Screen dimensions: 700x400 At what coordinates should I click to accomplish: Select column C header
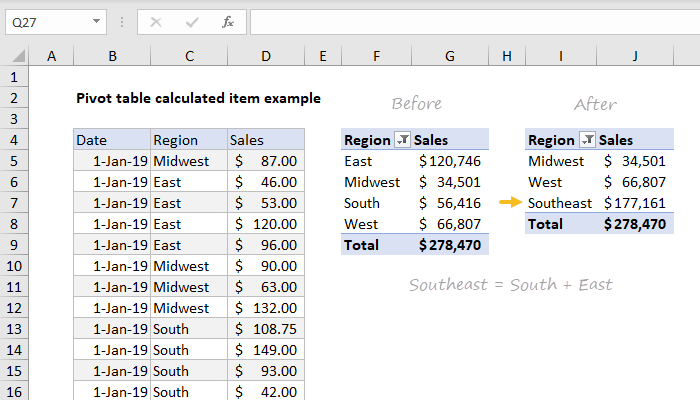(x=189, y=56)
